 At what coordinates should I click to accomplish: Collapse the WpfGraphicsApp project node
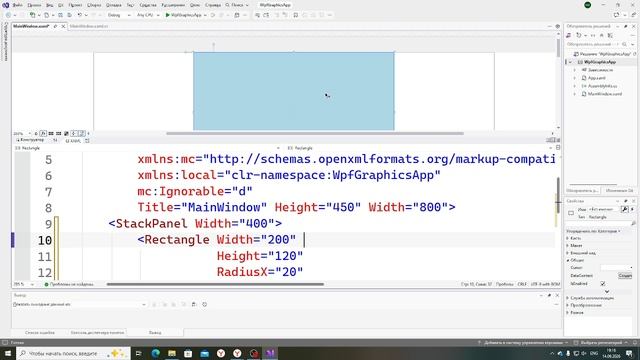[x=571, y=62]
